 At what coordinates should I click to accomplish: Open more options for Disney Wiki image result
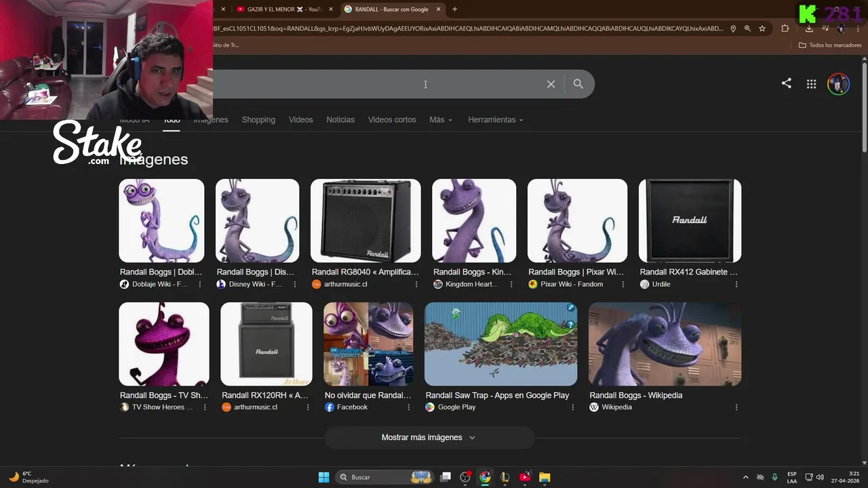point(295,285)
